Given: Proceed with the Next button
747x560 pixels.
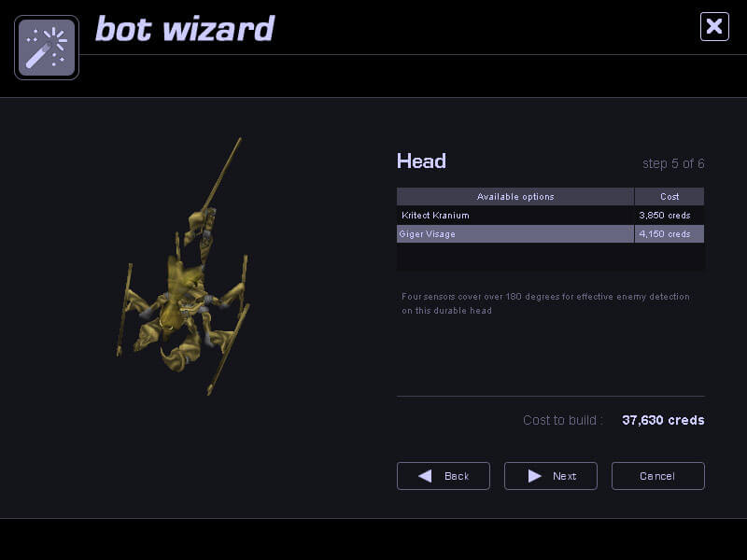Looking at the screenshot, I should coord(551,476).
